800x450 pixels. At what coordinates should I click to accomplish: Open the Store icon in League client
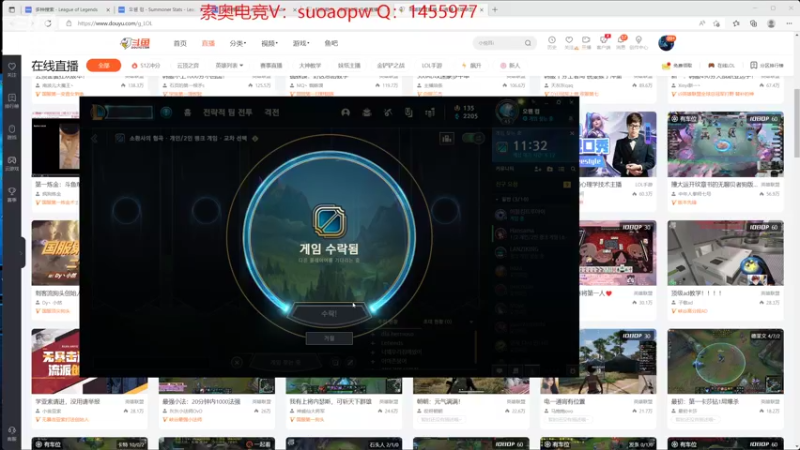point(430,112)
